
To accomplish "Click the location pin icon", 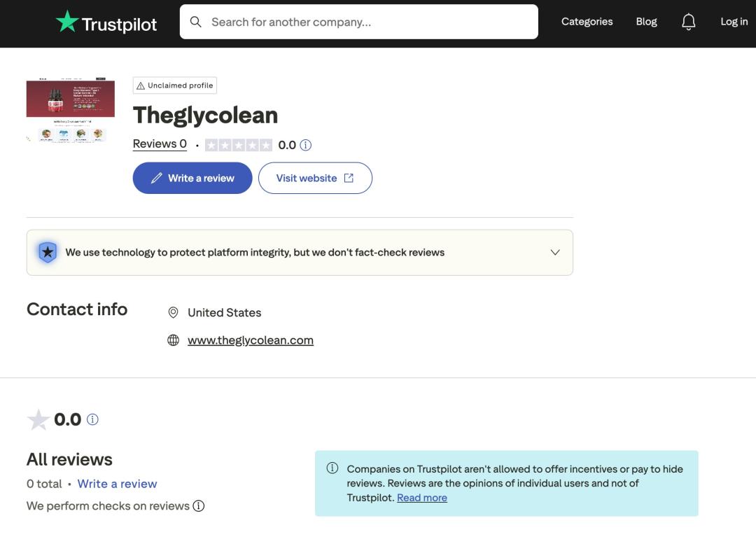I will coord(174,312).
